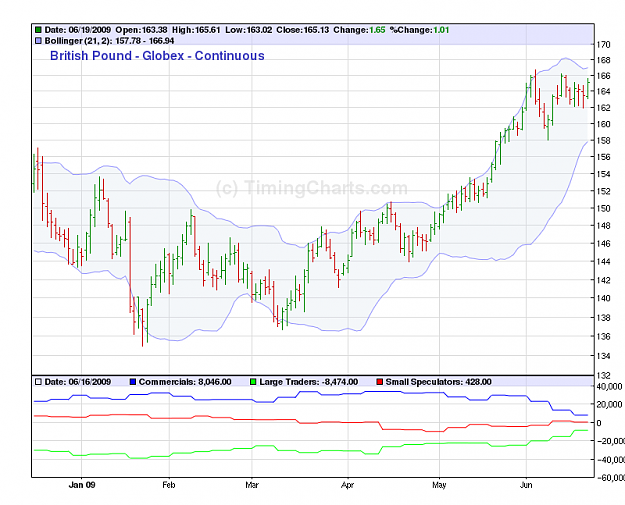Click the 166 price axis label

[x=603, y=76]
